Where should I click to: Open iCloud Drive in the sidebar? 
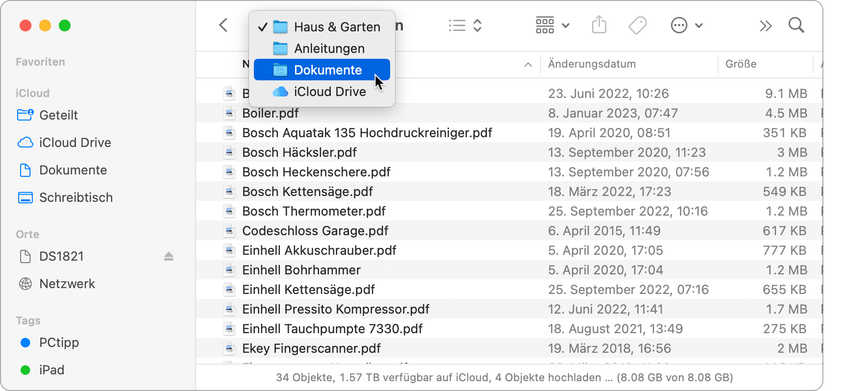coord(64,143)
